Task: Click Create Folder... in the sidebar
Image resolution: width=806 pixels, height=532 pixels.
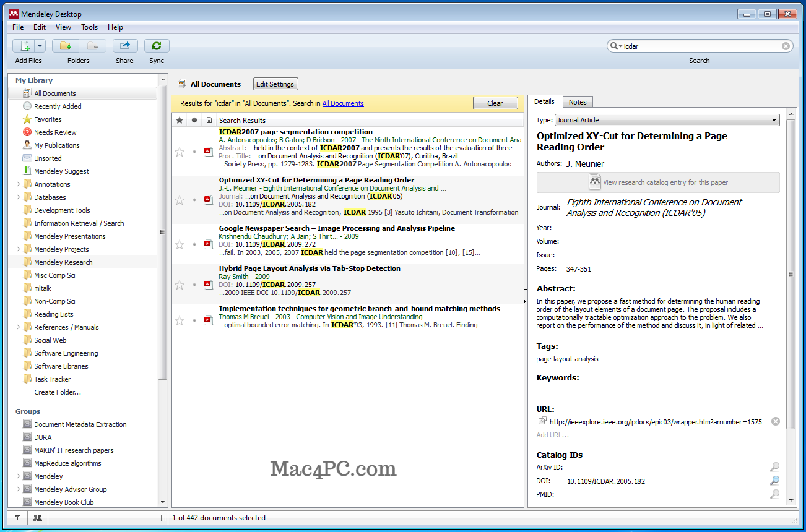Action: (x=58, y=392)
